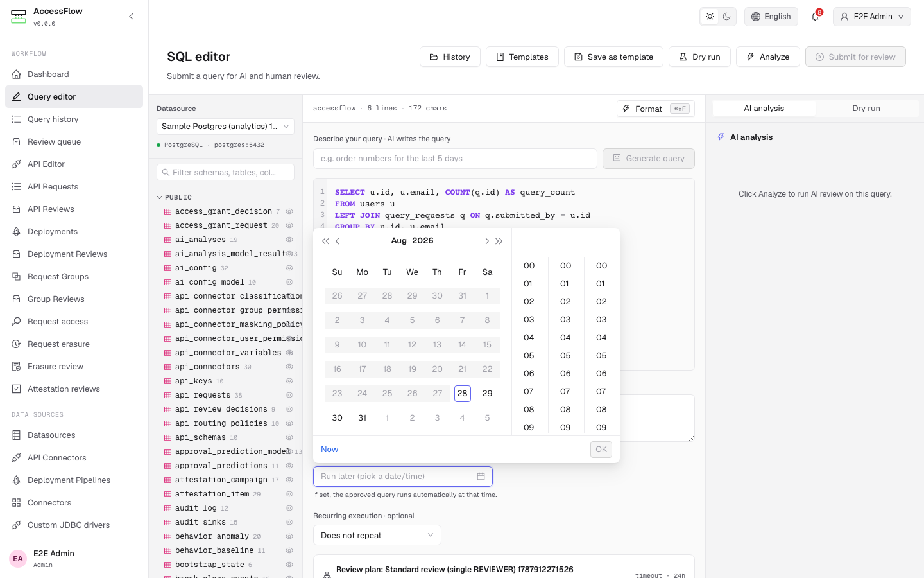
Task: Go to Query history
Action: point(74,119)
